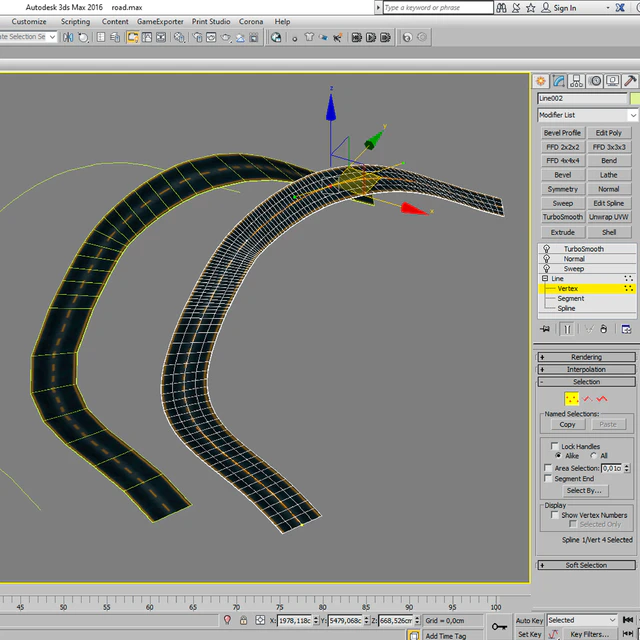Screen dimensions: 640x640
Task: Switch to the Hierarchy panel icon
Action: point(577,81)
